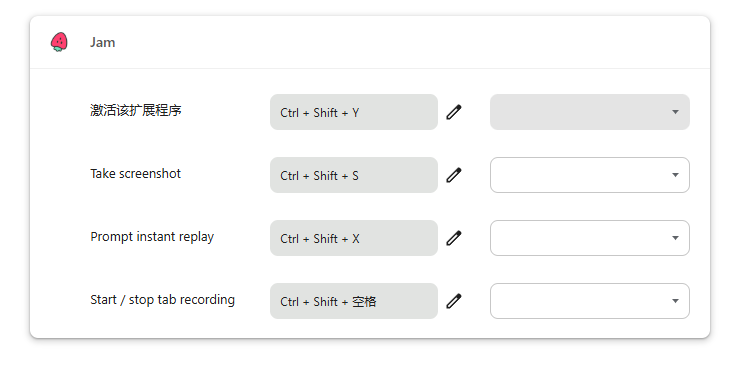Click the Jam extension title text

[x=103, y=43]
